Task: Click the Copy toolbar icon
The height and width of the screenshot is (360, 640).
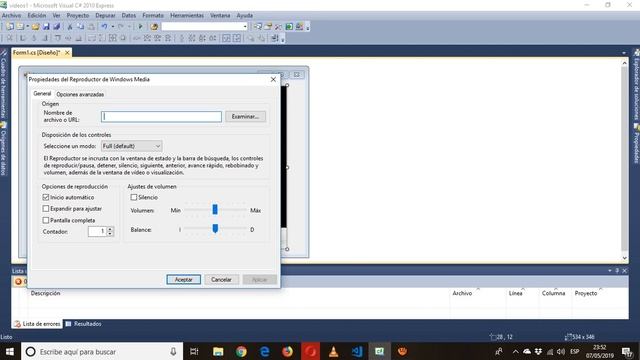Action: coord(80,27)
